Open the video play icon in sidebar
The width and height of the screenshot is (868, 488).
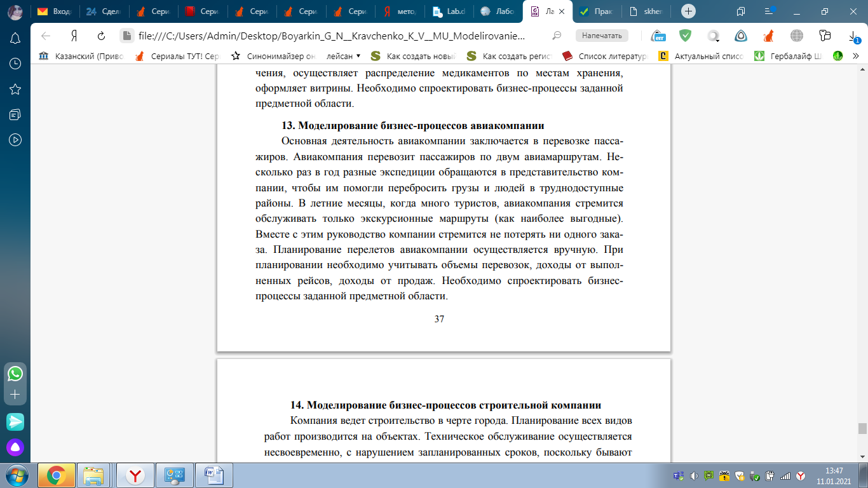click(x=15, y=140)
